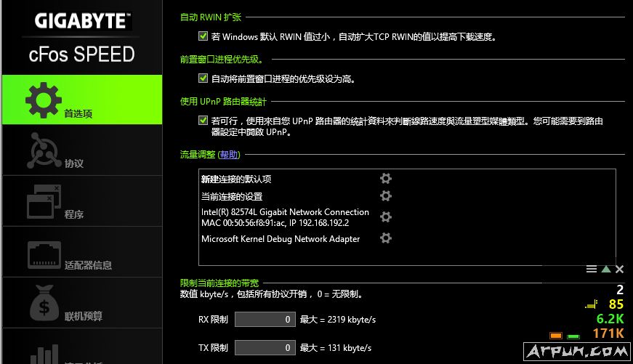633x364 pixels.
Task: Open the status window hamburger menu icon
Action: (592, 269)
